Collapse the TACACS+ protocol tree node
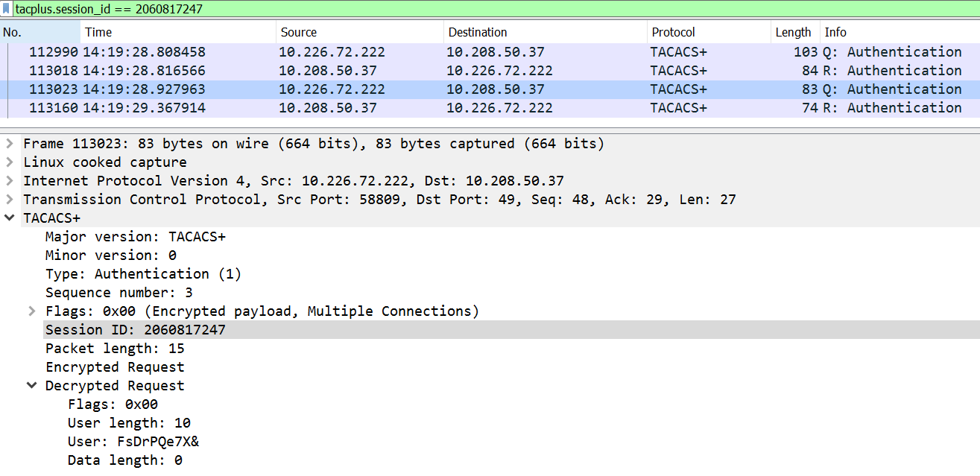The height and width of the screenshot is (476, 980). [10, 218]
